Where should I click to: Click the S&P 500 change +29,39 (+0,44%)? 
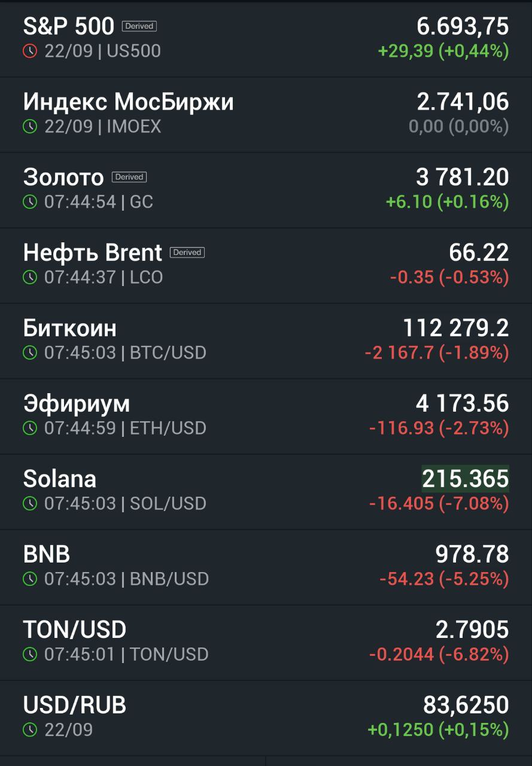click(x=443, y=51)
